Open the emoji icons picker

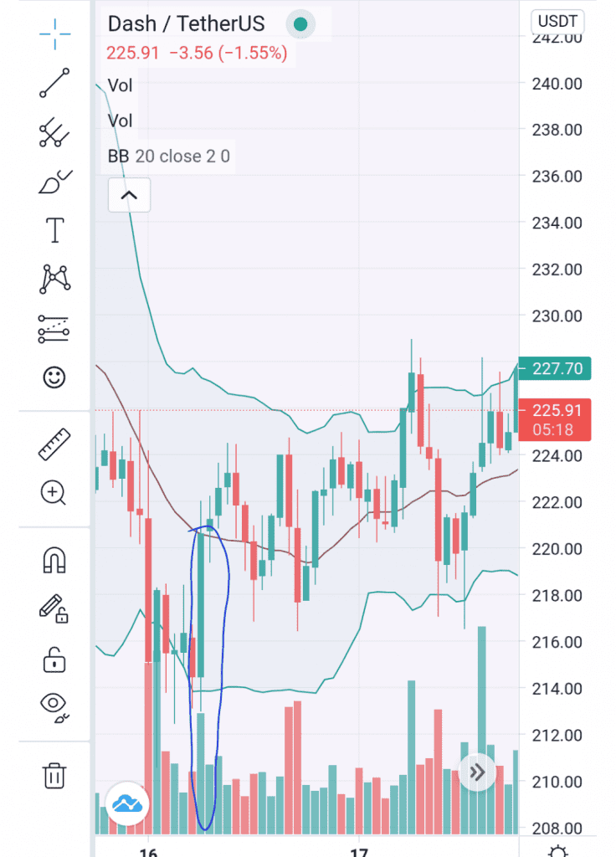click(x=54, y=377)
